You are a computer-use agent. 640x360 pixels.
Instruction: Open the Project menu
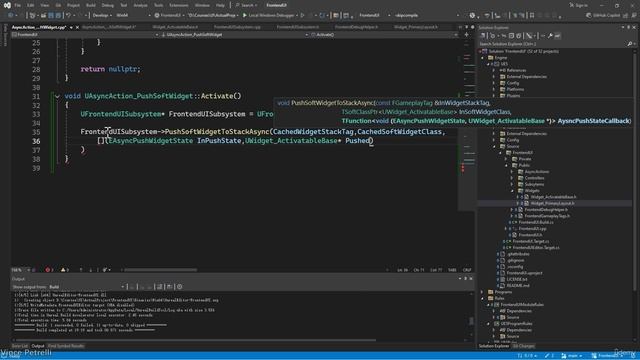coord(73,5)
